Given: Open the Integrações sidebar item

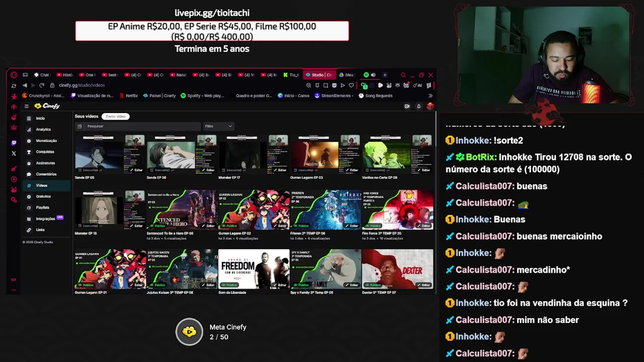Looking at the screenshot, I should [x=45, y=219].
